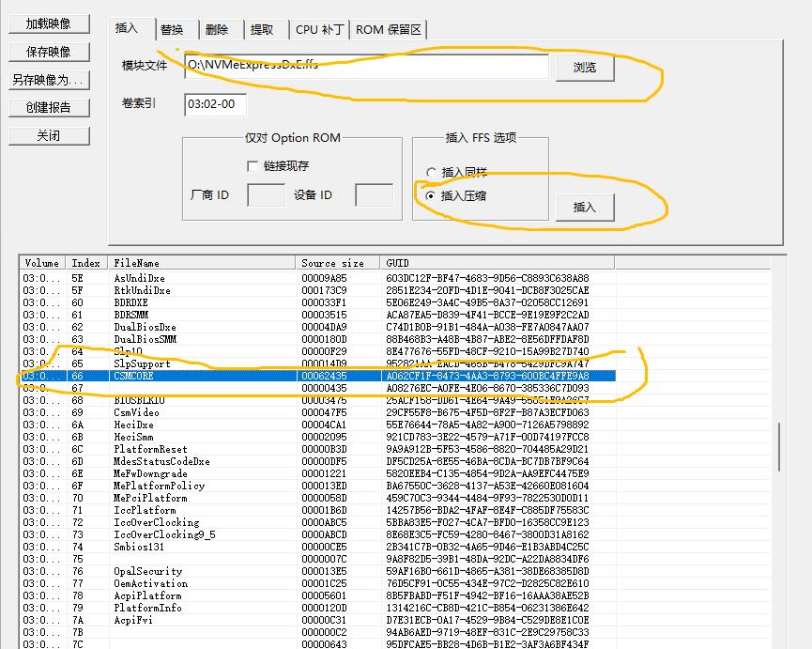The height and width of the screenshot is (649, 812).
Task: Select the BDRDXE module row
Action: 318,302
